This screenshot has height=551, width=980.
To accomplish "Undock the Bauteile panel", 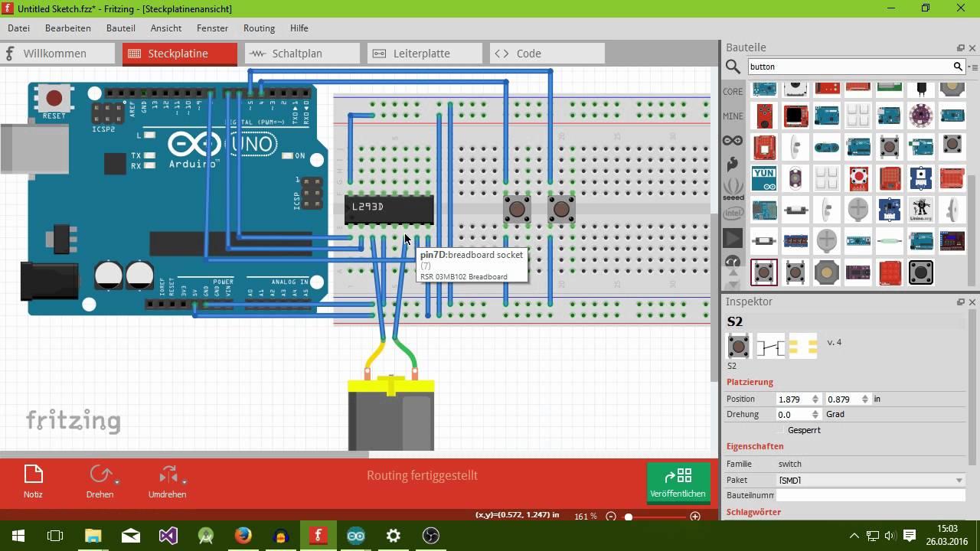I will (961, 48).
